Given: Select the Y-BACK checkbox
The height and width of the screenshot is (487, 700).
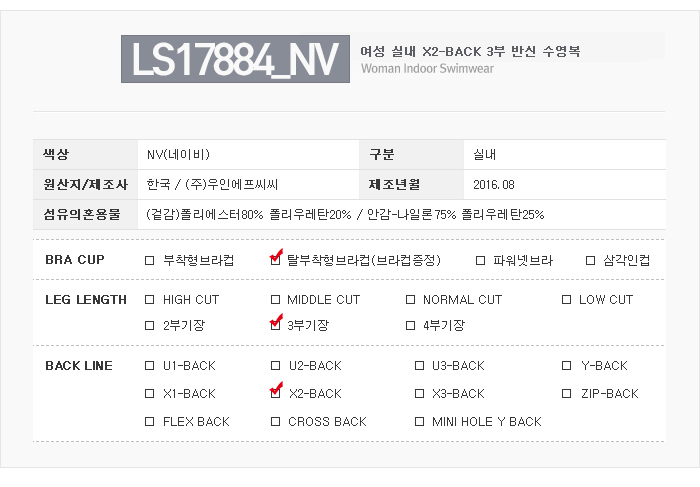Looking at the screenshot, I should [x=566, y=366].
